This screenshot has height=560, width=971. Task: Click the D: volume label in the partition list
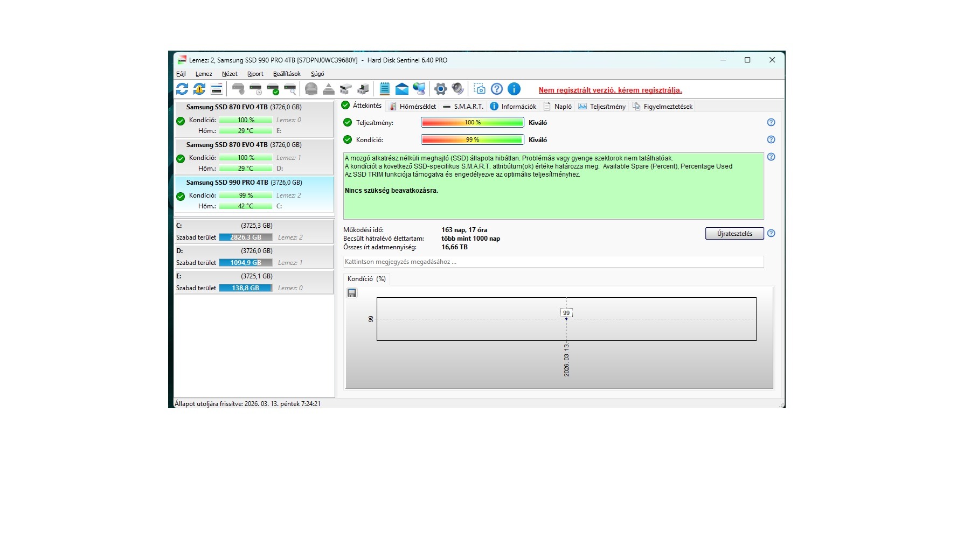pyautogui.click(x=179, y=251)
